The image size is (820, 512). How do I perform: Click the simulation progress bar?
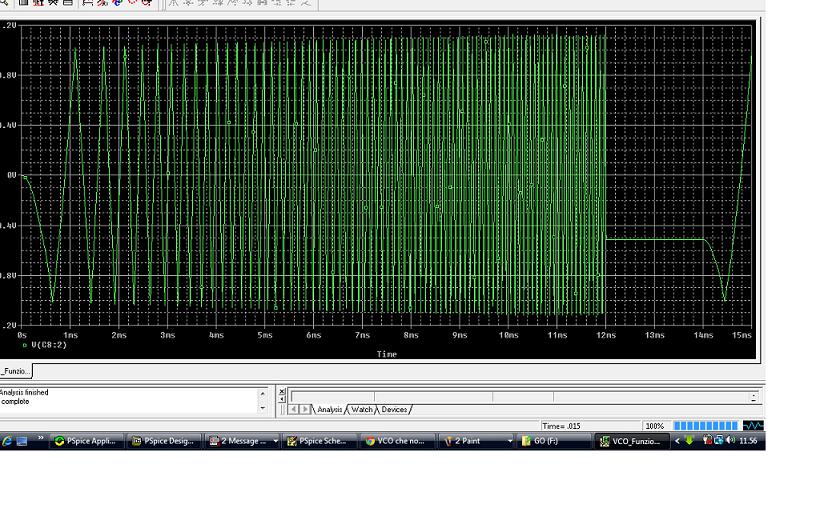point(705,426)
